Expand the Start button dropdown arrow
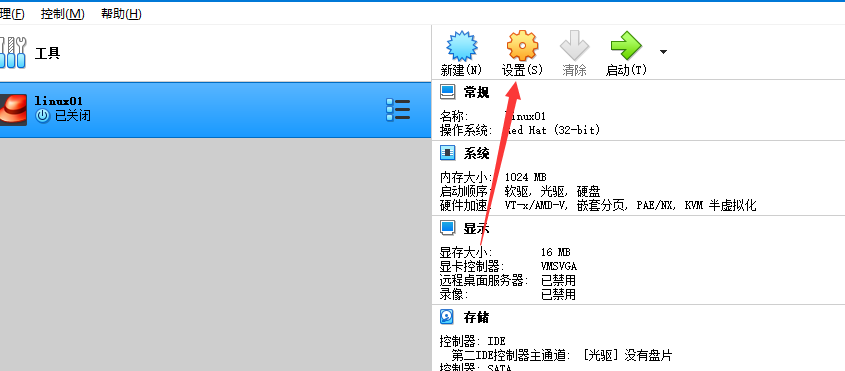The height and width of the screenshot is (371, 845). [x=663, y=52]
